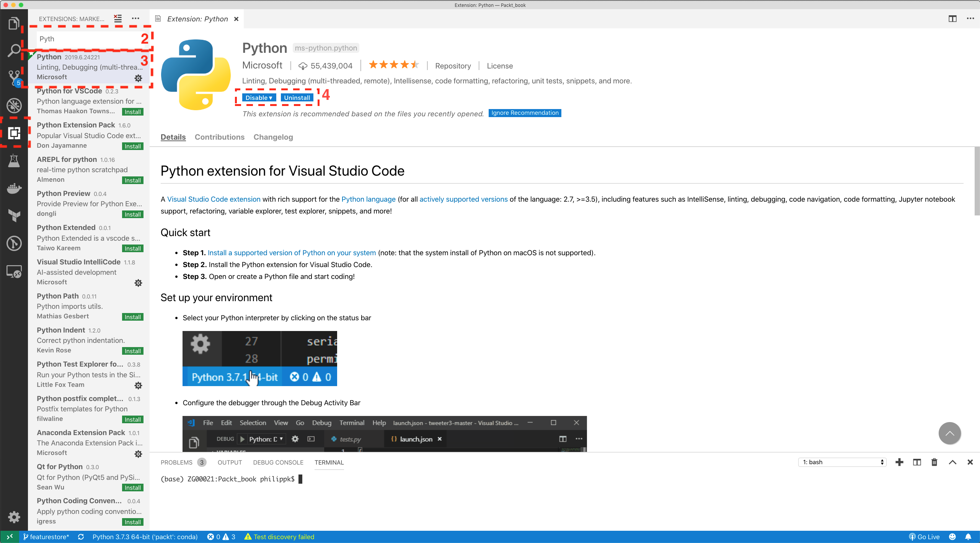Open the GitLens view icon
This screenshot has height=543, width=980.
[14, 243]
